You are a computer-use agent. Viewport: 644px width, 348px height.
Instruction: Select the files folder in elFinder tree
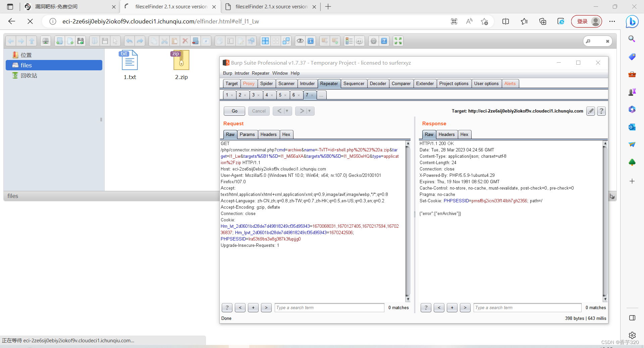click(54, 65)
